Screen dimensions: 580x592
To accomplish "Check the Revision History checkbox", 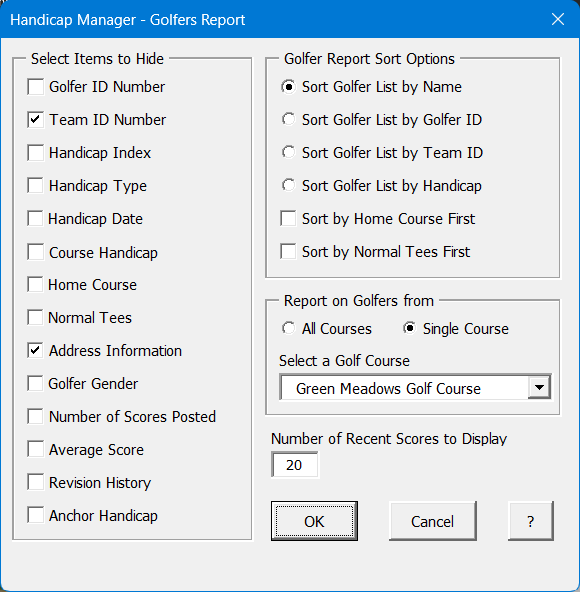I will point(35,483).
